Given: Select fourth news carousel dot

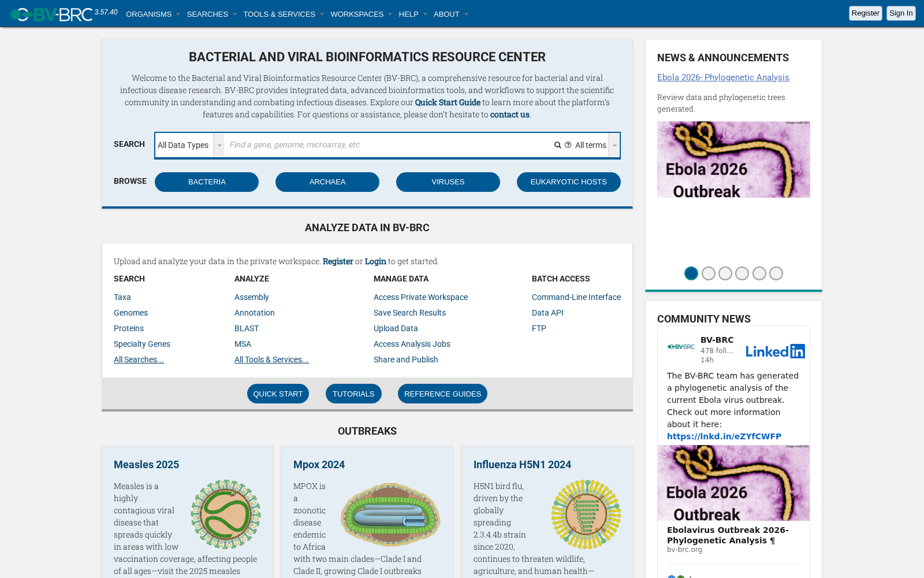Looking at the screenshot, I should (x=742, y=273).
